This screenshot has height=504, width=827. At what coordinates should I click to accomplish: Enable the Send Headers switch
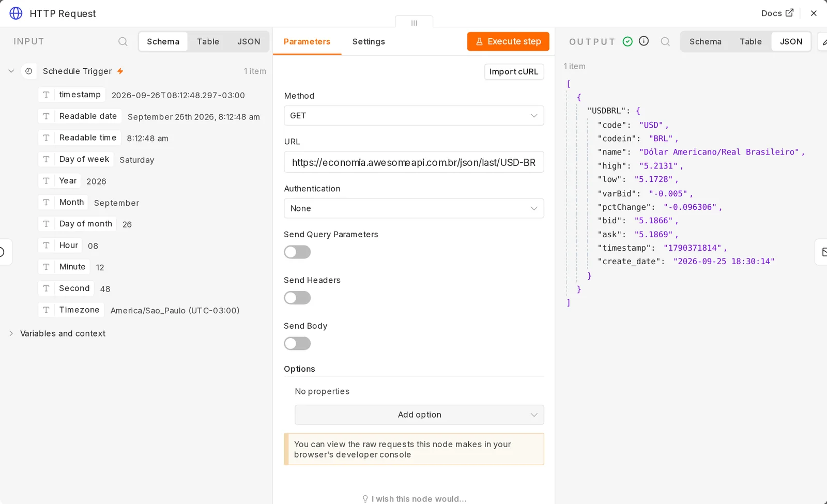[x=297, y=298]
